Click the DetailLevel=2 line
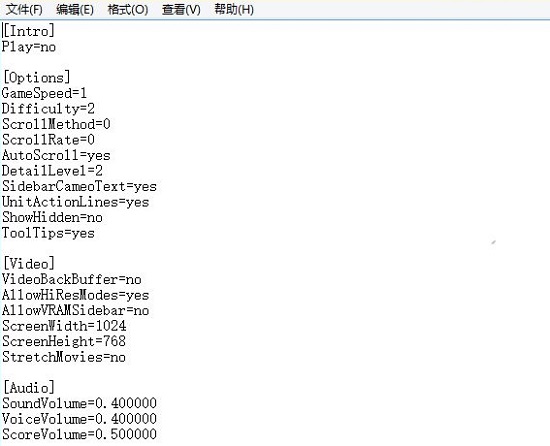This screenshot has height=446, width=550. pos(52,171)
